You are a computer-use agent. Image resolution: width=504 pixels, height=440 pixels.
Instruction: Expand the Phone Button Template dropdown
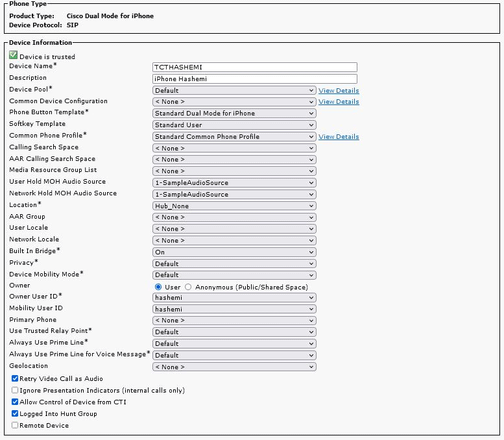pyautogui.click(x=234, y=113)
